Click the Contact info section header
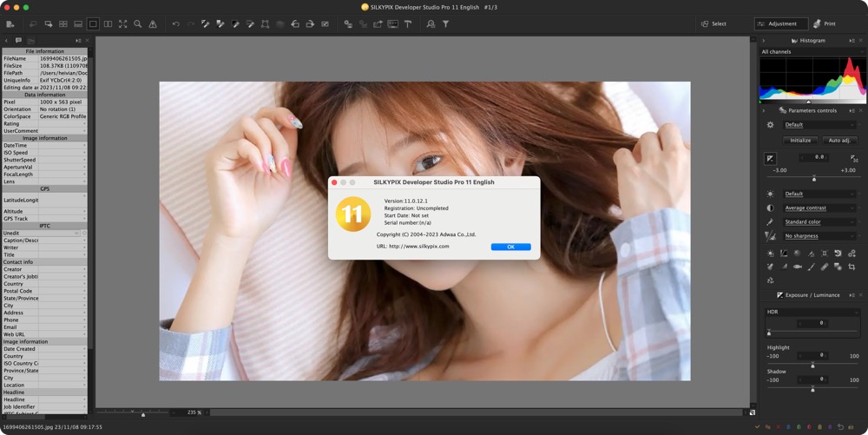Viewport: 868px width, 435px height. 45,261
